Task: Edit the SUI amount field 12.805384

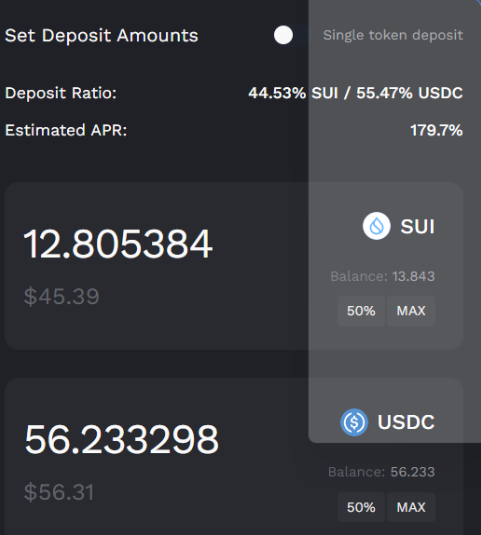Action: click(x=118, y=244)
